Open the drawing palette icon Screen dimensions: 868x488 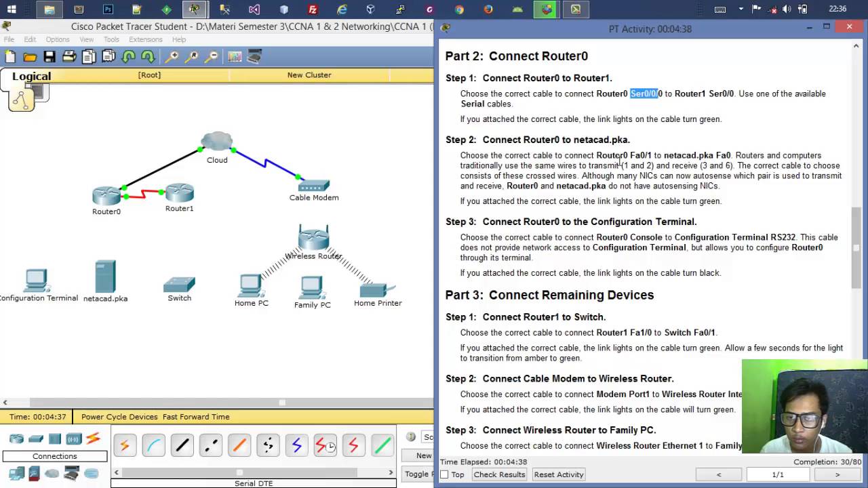235,57
